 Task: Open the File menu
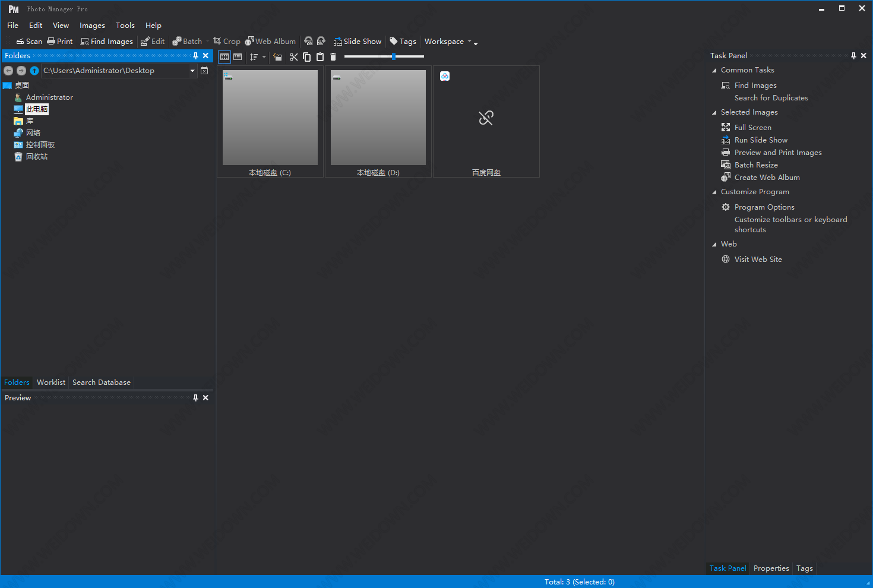coord(13,26)
